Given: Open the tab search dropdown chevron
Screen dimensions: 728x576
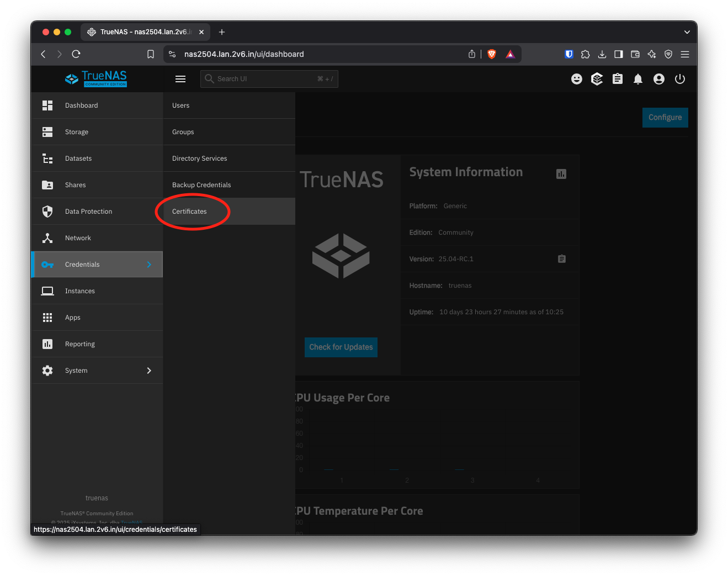Looking at the screenshot, I should tap(687, 32).
